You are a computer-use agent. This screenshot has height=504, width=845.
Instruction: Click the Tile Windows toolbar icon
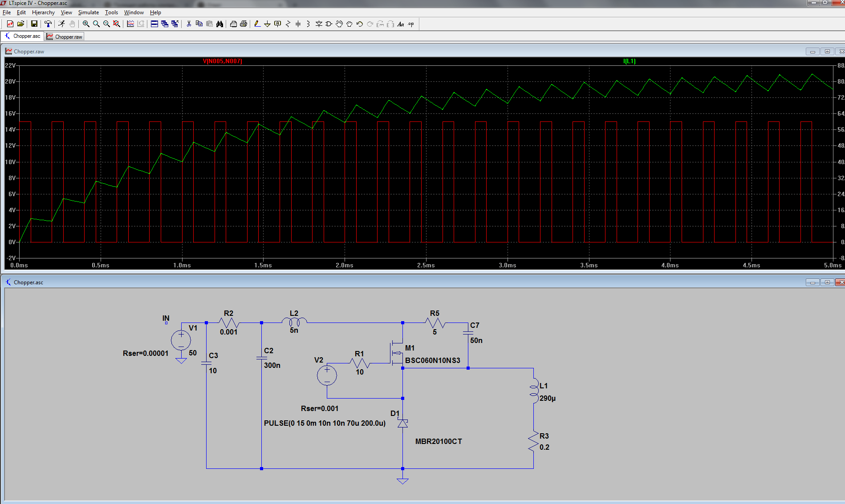[x=154, y=24]
